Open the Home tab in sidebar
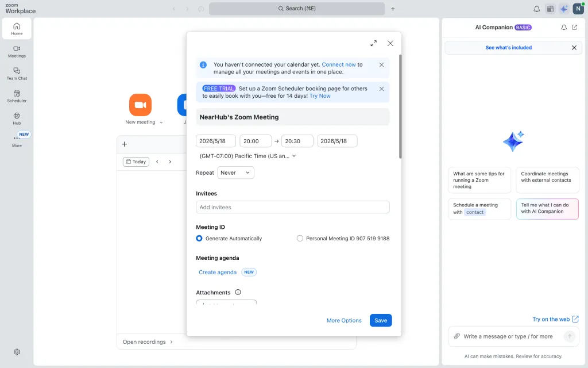Screen dimensions: 588x368 pos(17,29)
